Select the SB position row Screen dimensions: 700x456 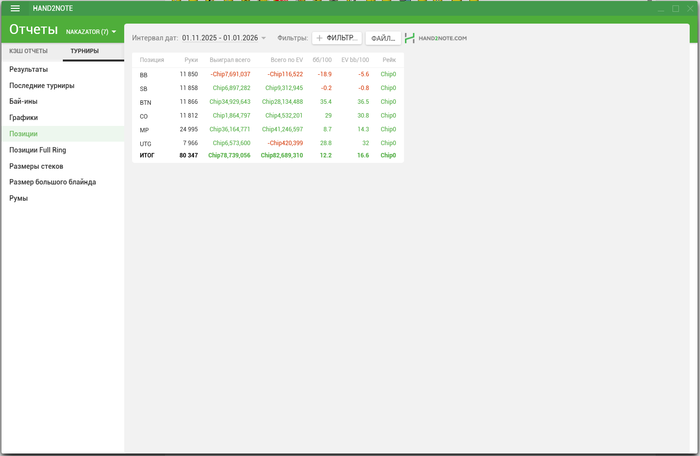point(268,88)
